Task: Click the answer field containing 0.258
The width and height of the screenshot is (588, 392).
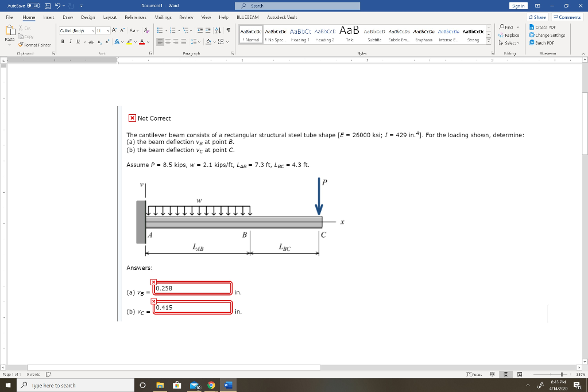Action: click(x=192, y=288)
